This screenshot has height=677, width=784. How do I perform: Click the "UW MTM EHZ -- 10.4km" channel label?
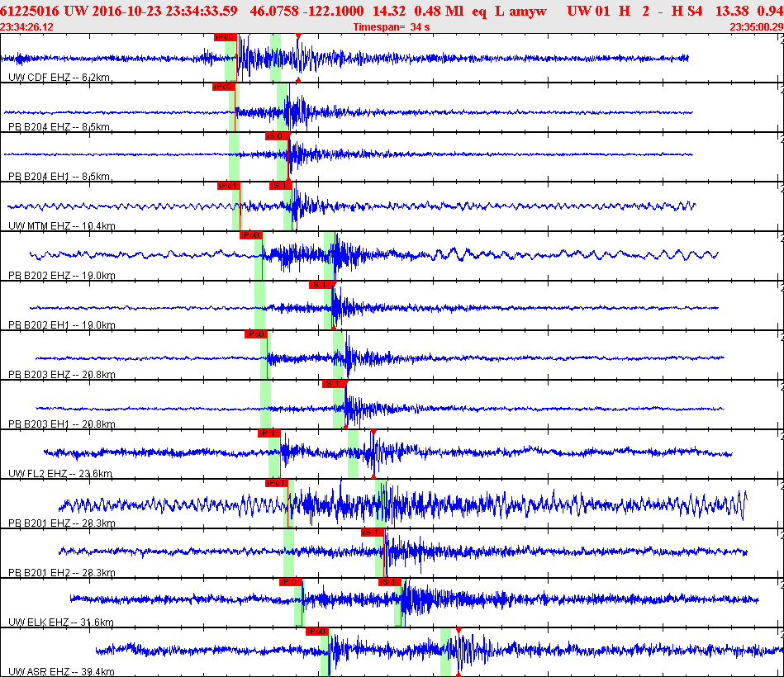pos(61,226)
